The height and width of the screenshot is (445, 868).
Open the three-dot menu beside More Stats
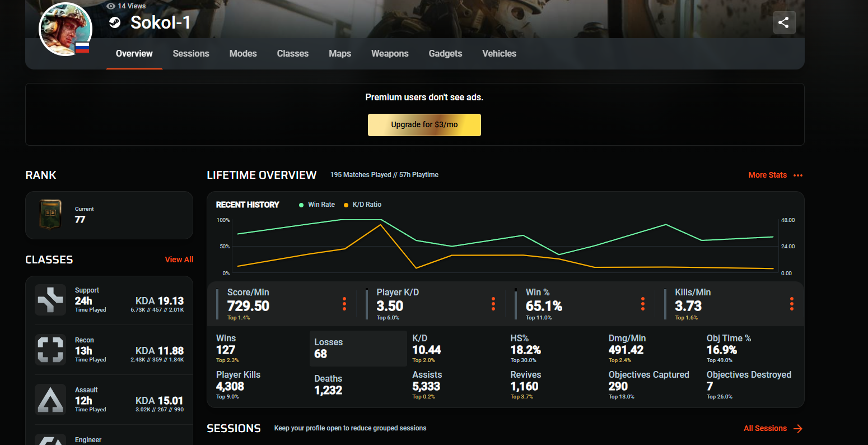(x=798, y=175)
